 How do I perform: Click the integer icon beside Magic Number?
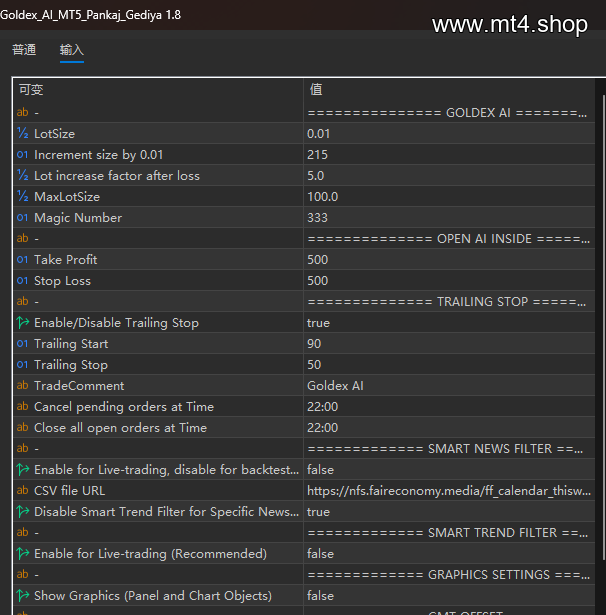pos(22,218)
